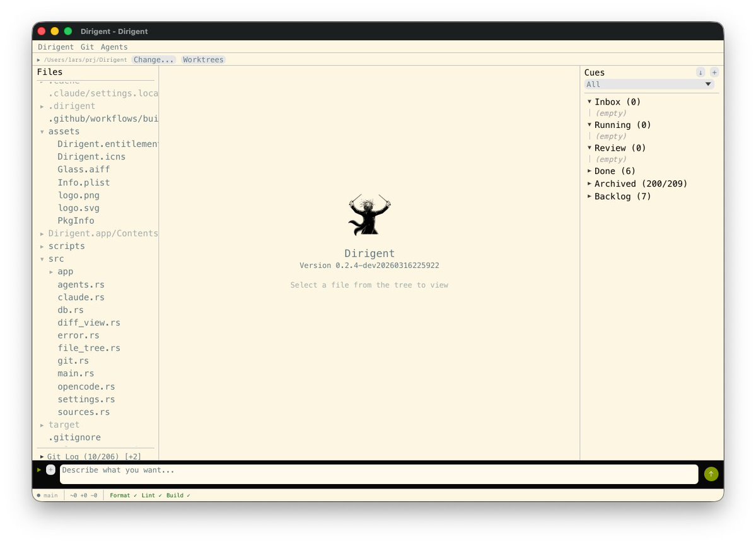
Task: Expand the scripts folder
Action: click(42, 246)
